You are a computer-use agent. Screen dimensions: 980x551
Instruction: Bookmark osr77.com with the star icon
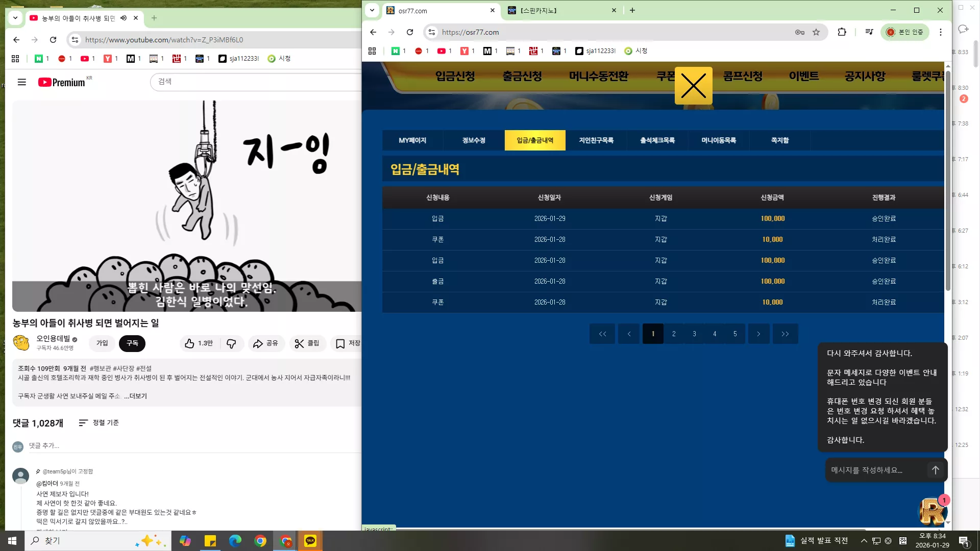[x=816, y=32]
